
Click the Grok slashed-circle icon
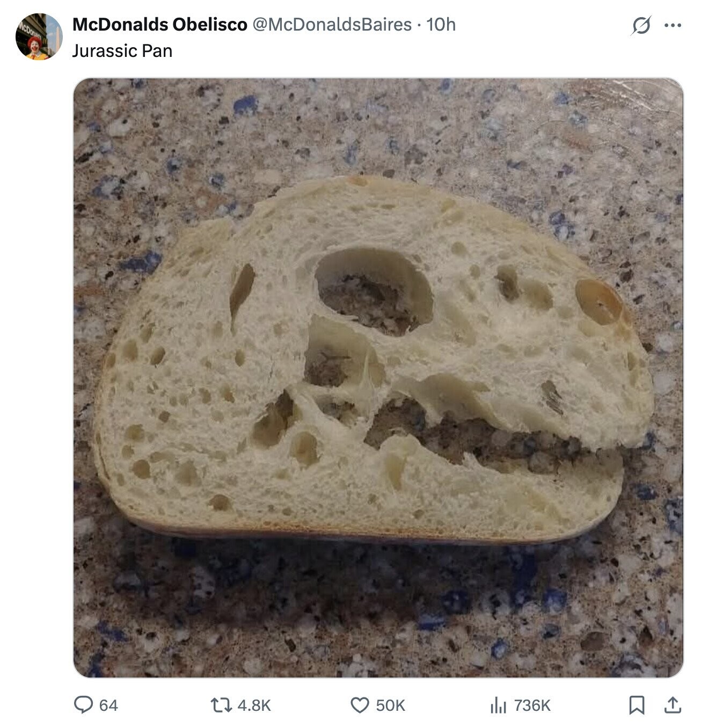pos(641,25)
